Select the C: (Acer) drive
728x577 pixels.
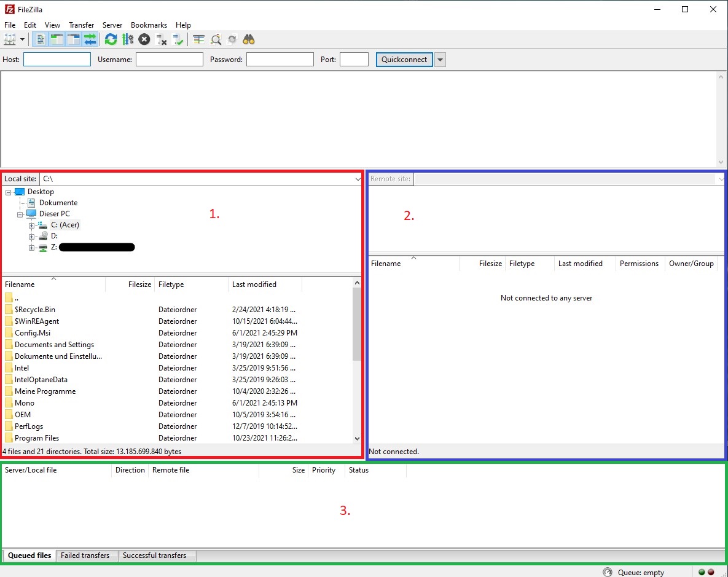65,225
